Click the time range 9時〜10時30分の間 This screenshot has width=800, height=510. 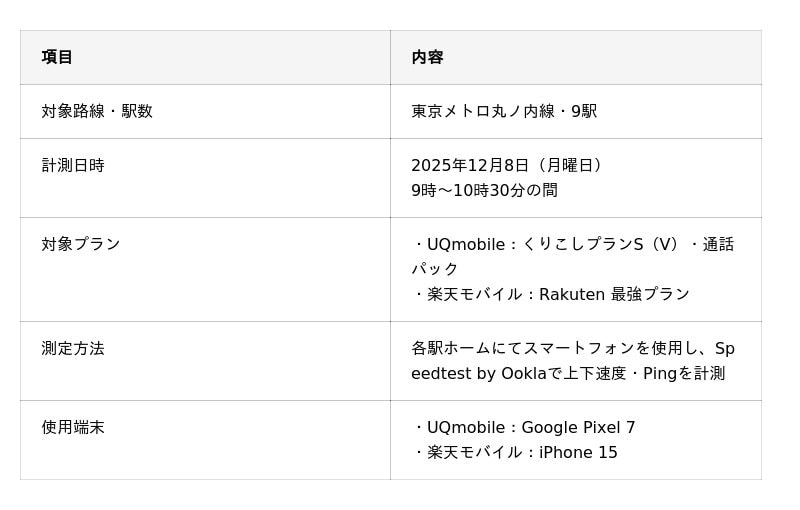484,190
